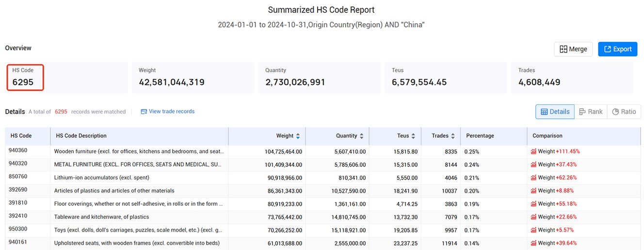
Task: Click the Upholstered seats description
Action: [x=137, y=243]
